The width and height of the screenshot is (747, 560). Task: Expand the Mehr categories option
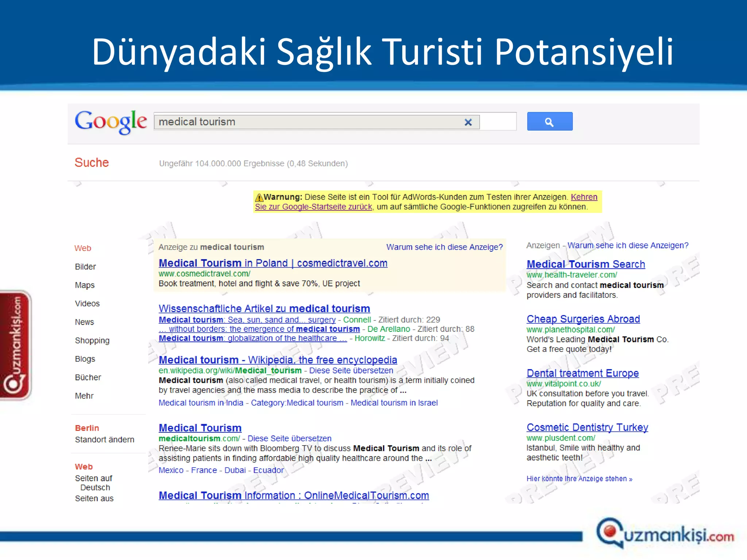(84, 396)
